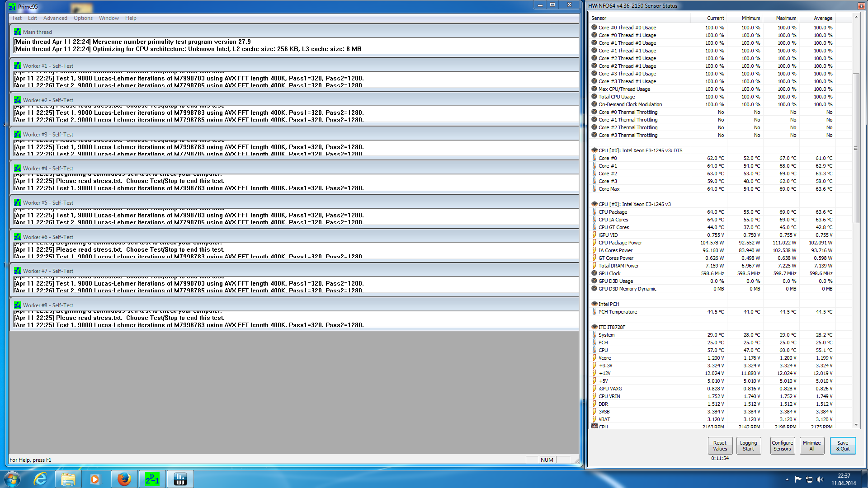Open Windows Explorer folder icon
This screenshot has height=488, width=868.
[x=68, y=479]
